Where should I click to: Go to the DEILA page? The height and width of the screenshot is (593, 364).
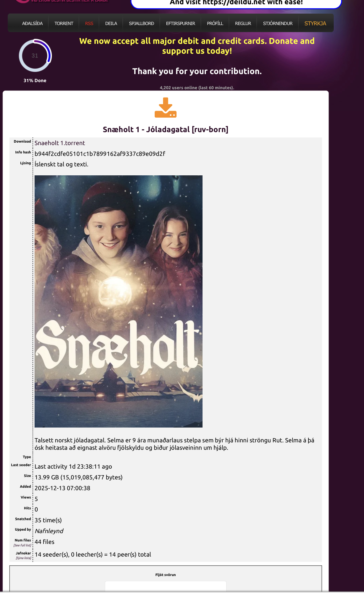click(111, 23)
